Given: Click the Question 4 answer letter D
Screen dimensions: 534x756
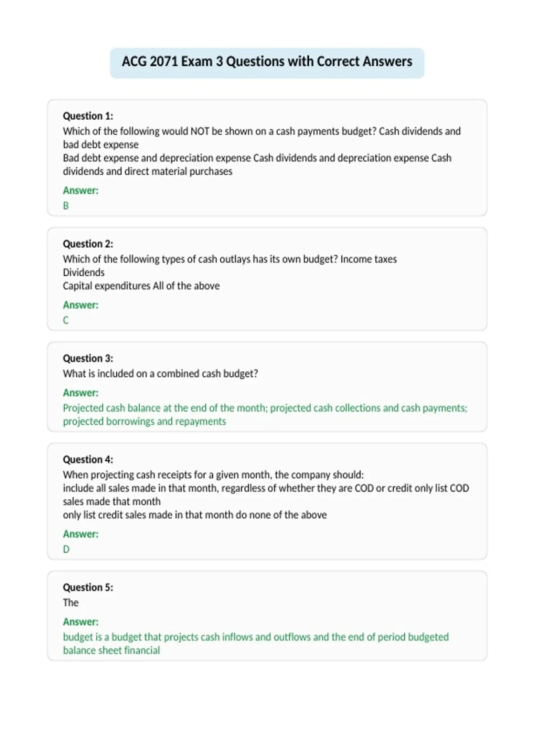Looking at the screenshot, I should pyautogui.click(x=66, y=549).
